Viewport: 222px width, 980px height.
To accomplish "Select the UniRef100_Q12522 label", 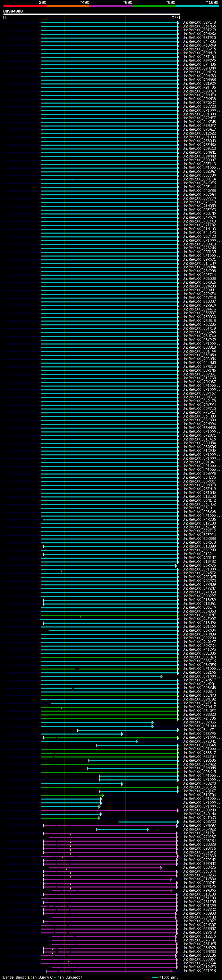I will (x=199, y=133).
